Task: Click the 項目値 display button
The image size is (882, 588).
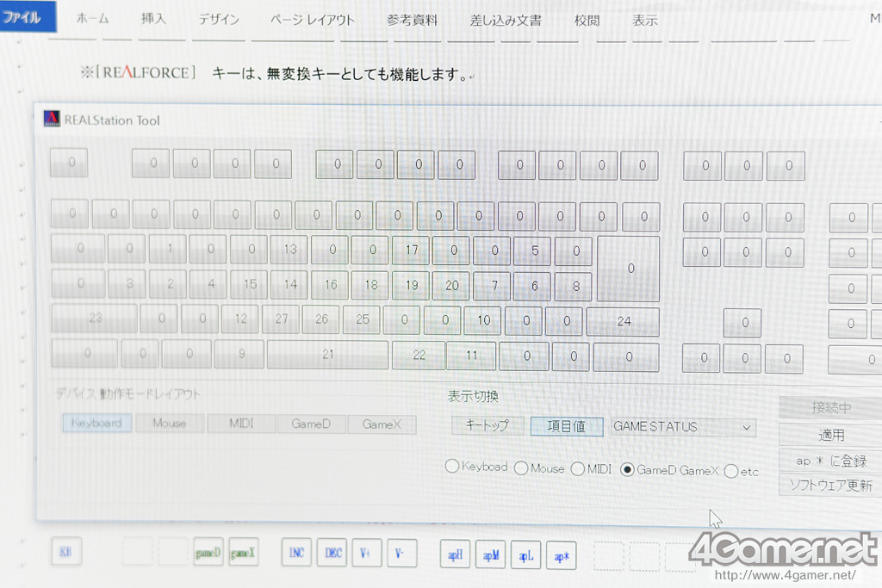Action: tap(567, 427)
